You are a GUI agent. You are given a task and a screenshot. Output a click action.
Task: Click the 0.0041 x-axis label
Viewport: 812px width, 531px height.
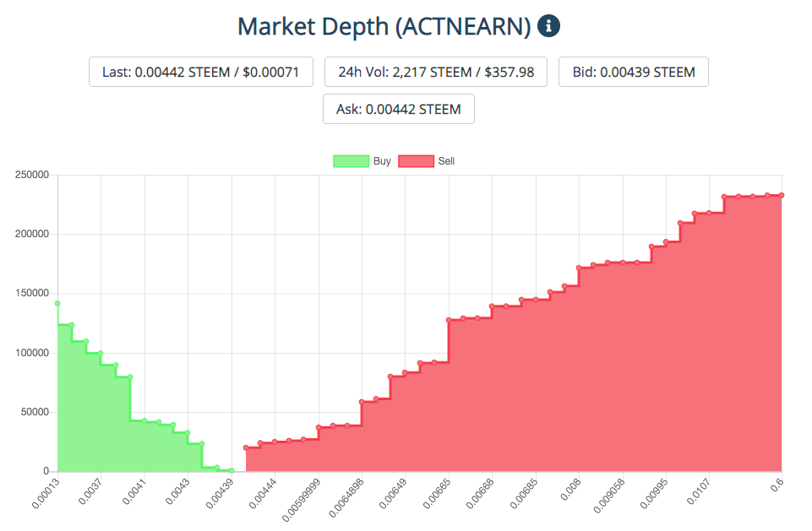pyautogui.click(x=134, y=491)
